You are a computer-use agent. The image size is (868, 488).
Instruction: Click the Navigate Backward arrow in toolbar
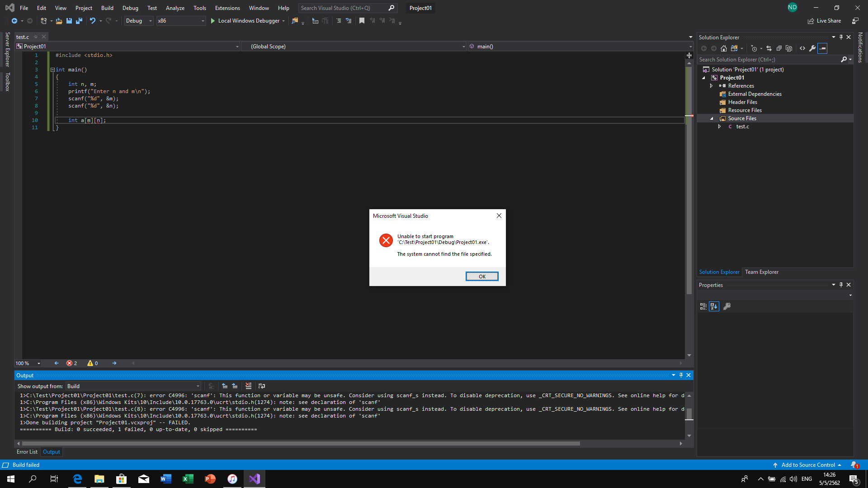pos(14,21)
